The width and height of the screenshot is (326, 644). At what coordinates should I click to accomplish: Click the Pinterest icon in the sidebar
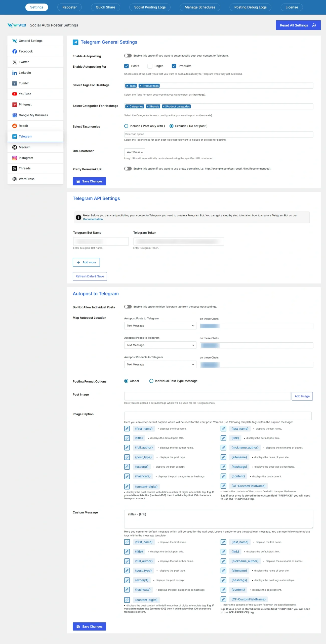point(15,104)
